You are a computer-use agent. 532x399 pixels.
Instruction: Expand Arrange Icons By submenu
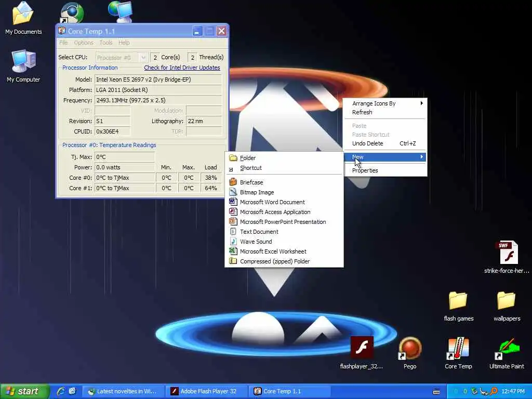385,103
